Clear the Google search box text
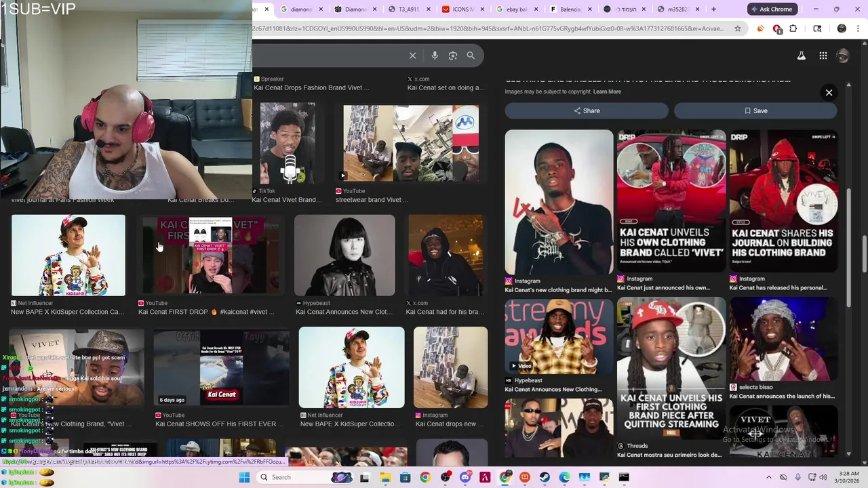This screenshot has width=868, height=488. tap(412, 56)
